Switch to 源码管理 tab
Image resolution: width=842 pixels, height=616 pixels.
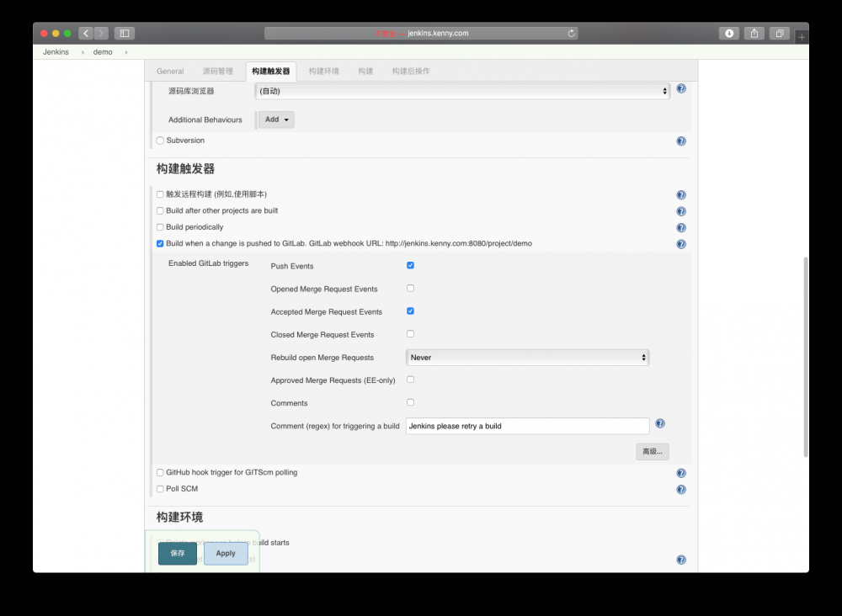coord(217,72)
